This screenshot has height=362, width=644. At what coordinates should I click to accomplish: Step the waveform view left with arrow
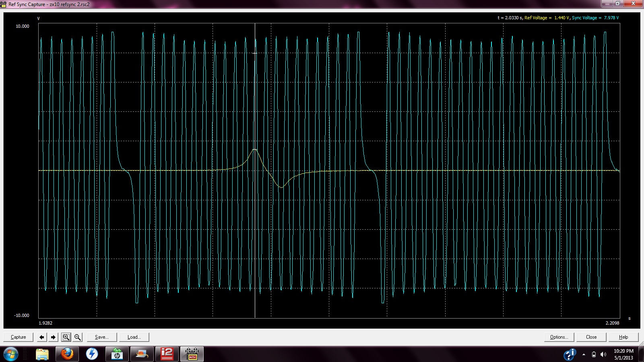point(42,337)
